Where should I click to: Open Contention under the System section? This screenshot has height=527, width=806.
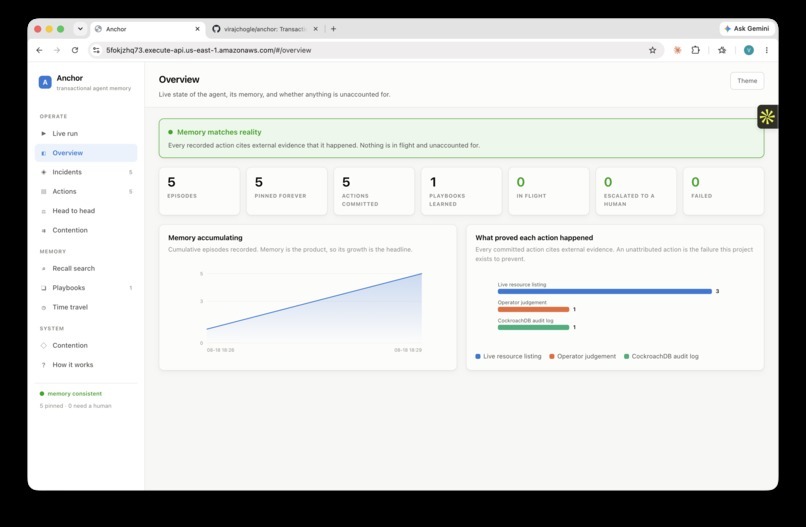[x=85, y=346]
